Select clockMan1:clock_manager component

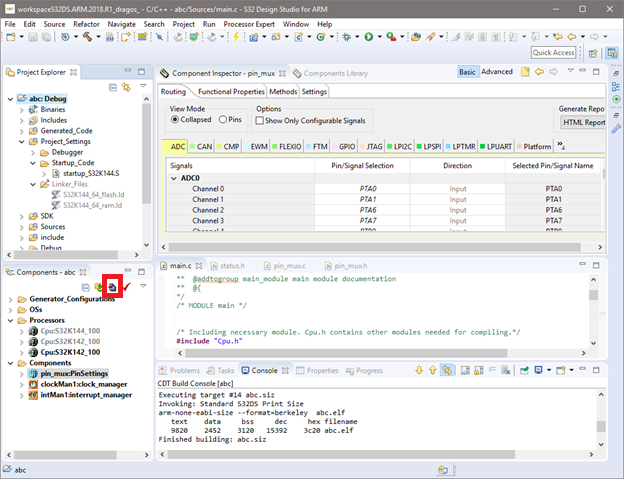(x=83, y=384)
